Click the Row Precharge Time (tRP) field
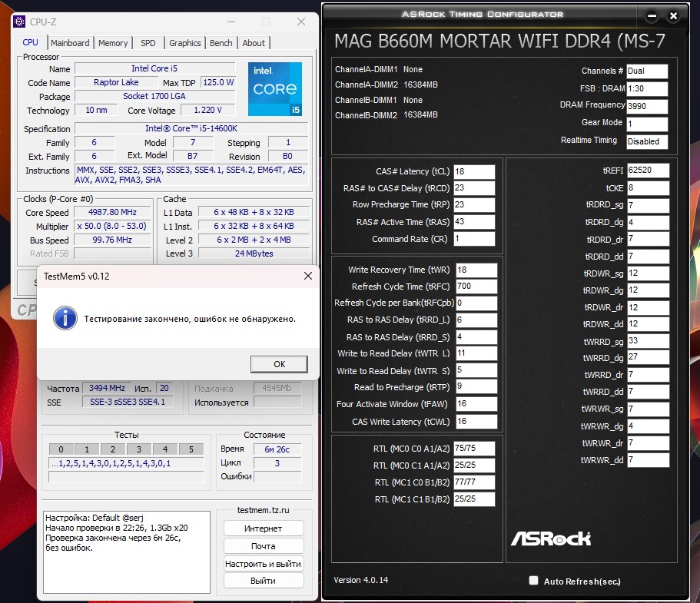The height and width of the screenshot is (603, 700). tap(474, 205)
